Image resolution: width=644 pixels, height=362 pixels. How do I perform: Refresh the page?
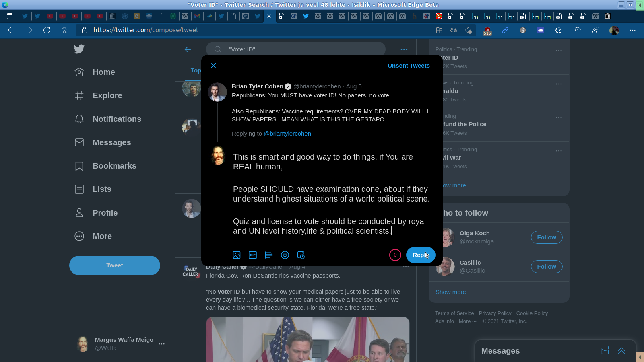click(x=47, y=30)
